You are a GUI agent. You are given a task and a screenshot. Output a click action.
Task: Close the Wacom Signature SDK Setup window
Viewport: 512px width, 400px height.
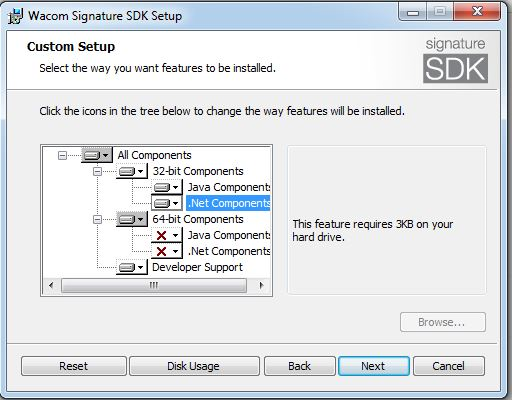tap(477, 12)
